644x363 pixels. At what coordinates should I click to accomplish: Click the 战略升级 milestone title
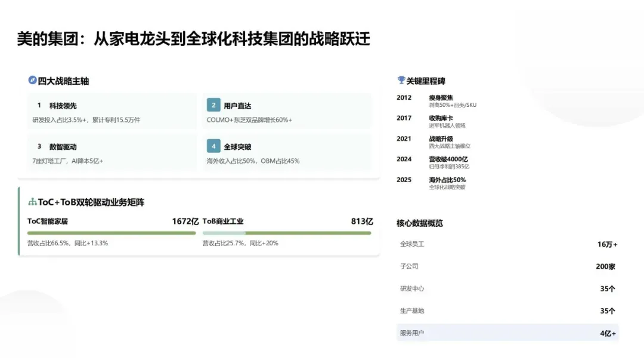441,139
